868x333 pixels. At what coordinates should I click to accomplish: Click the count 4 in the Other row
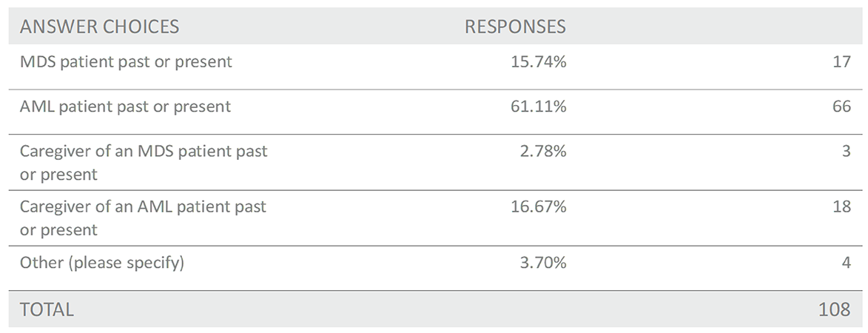(x=846, y=263)
